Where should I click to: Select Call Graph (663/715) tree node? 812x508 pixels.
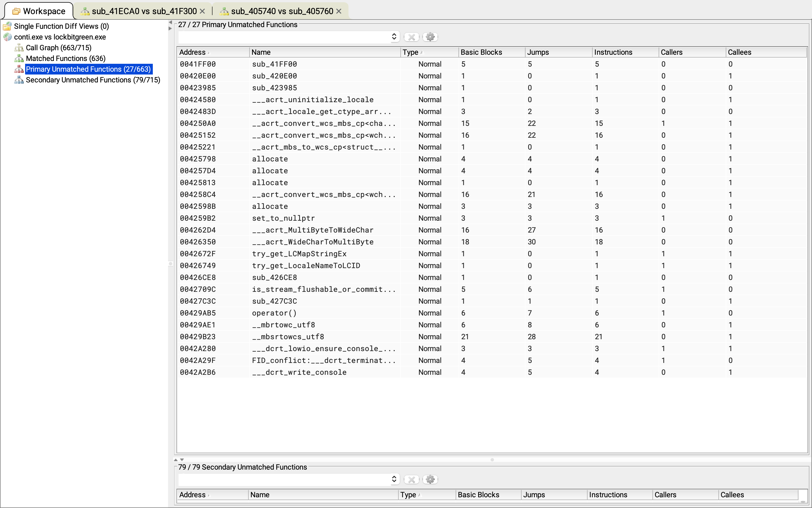(x=58, y=48)
